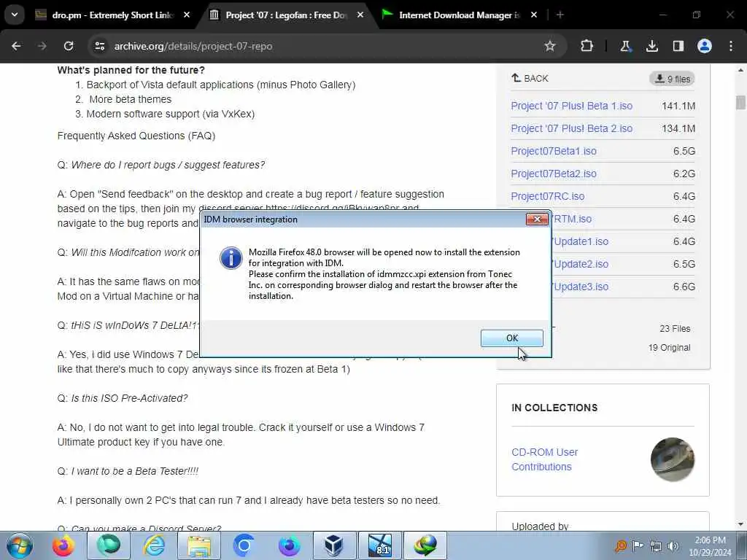
Task: Click the Update2.iso file link
Action: pyautogui.click(x=580, y=264)
